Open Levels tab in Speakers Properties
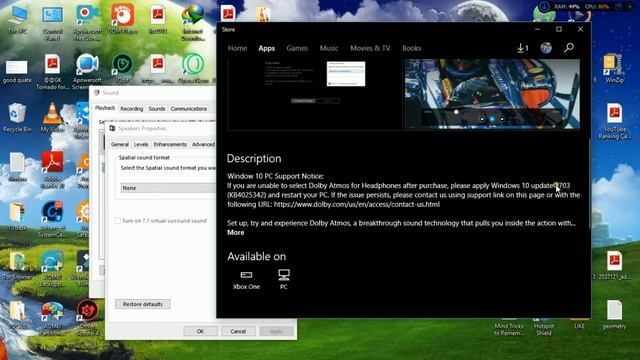 pos(141,144)
